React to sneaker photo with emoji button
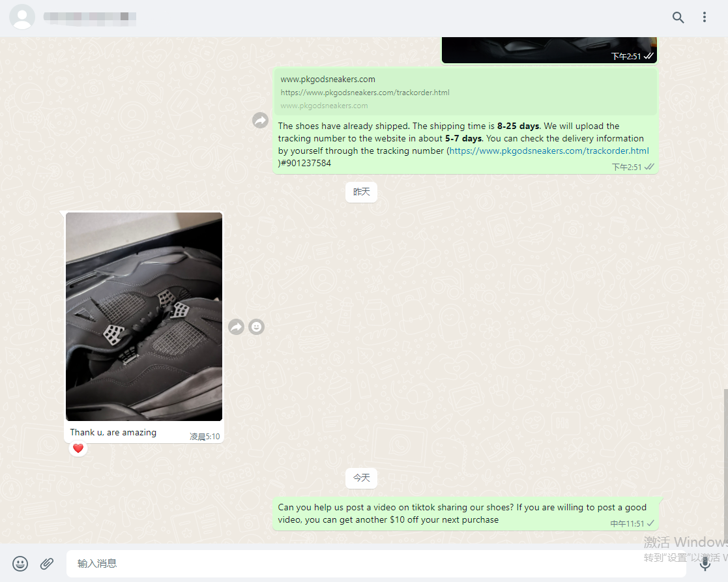This screenshot has height=582, width=728. tap(257, 327)
